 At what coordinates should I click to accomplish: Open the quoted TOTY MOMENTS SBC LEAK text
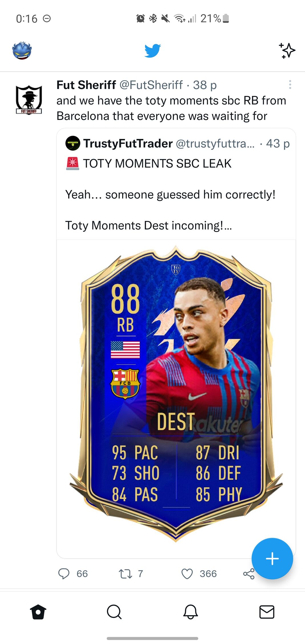[157, 164]
